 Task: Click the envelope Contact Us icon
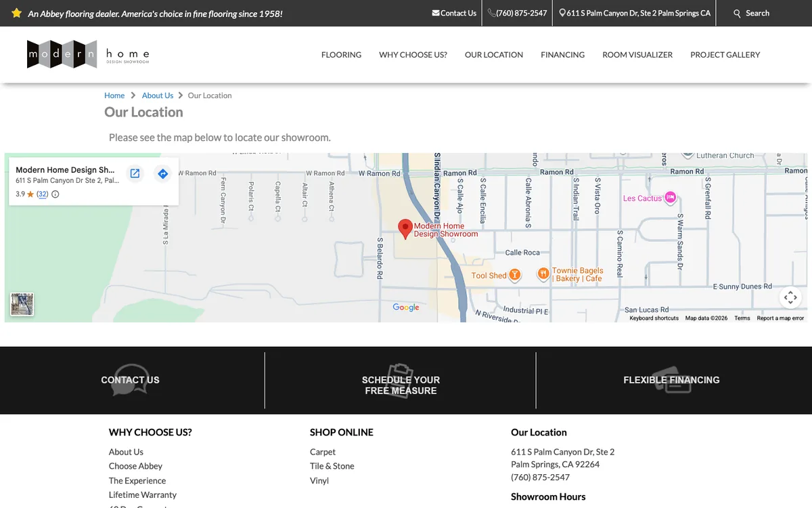[436, 13]
